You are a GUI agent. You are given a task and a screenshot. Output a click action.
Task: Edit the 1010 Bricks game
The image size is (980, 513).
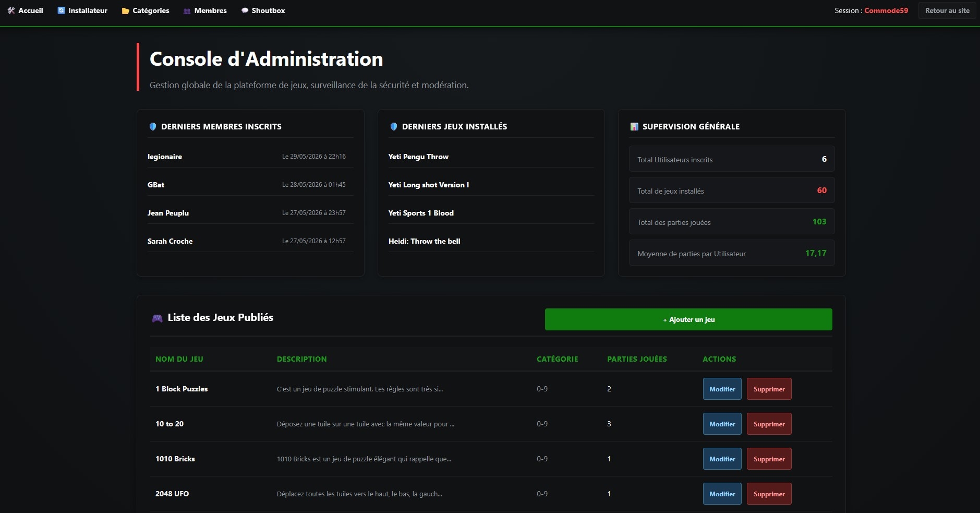click(722, 459)
